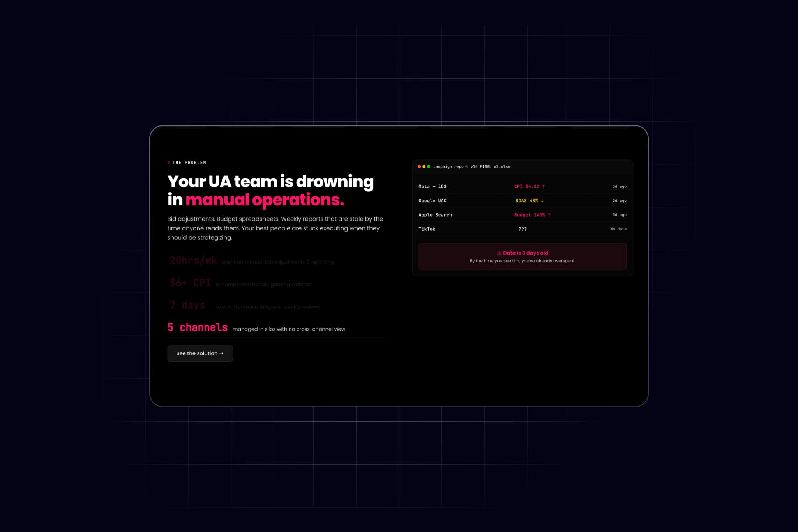Click the $6+ CPI statistic
Viewport: 798px width, 532px height.
190,283
